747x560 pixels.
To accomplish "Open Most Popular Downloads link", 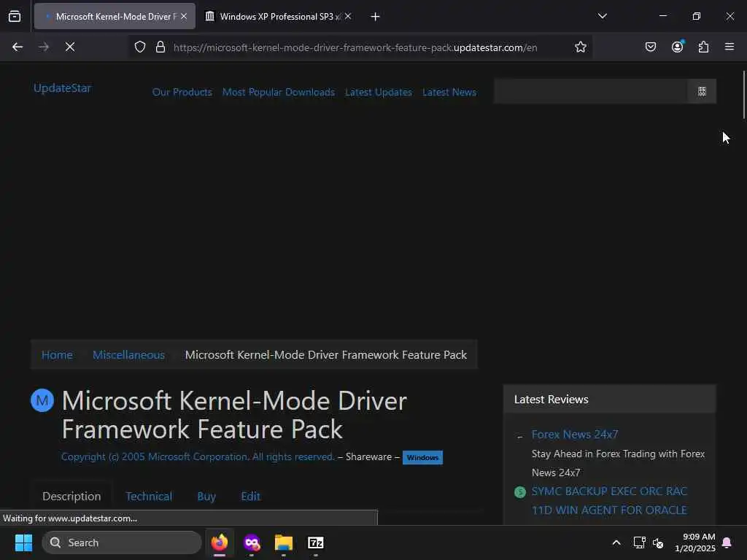I will pyautogui.click(x=279, y=92).
